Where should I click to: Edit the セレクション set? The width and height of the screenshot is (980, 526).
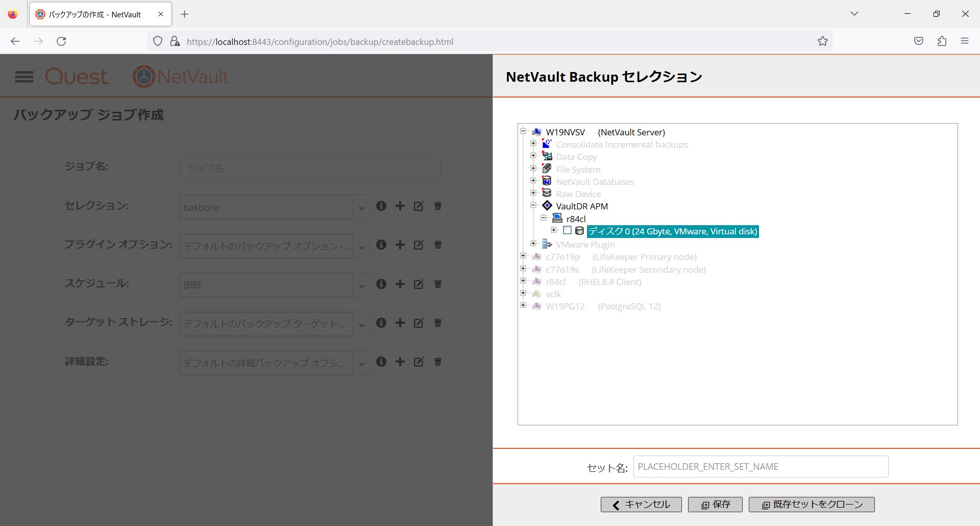[419, 206]
